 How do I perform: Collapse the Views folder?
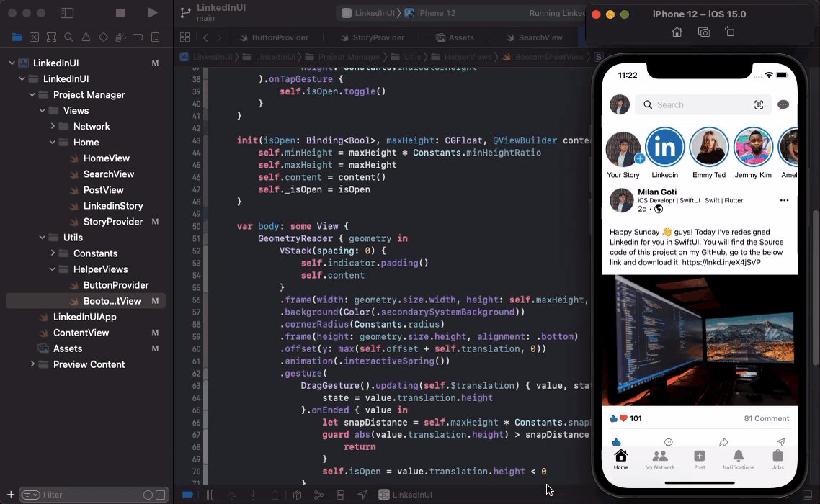point(42,110)
